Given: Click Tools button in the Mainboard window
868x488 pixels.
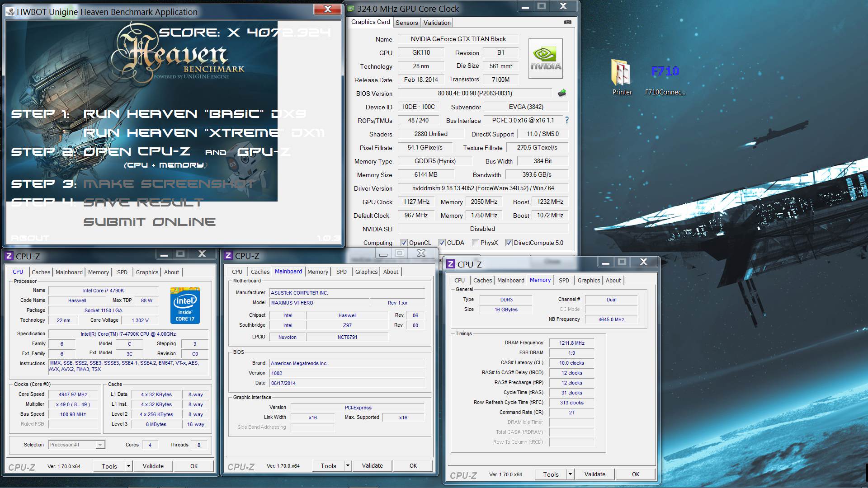Looking at the screenshot, I should point(329,465).
